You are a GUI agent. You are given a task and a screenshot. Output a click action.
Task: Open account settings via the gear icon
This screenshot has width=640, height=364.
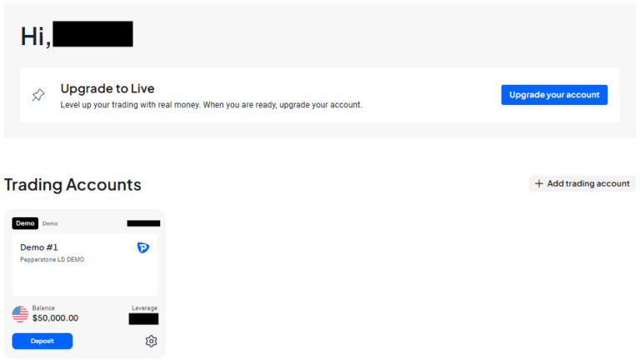(x=151, y=342)
